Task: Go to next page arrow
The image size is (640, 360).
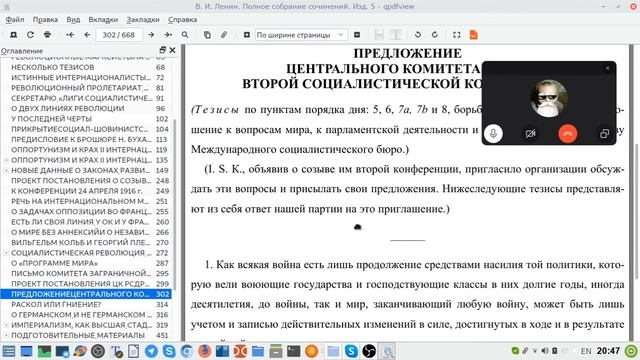Action: pos(151,35)
